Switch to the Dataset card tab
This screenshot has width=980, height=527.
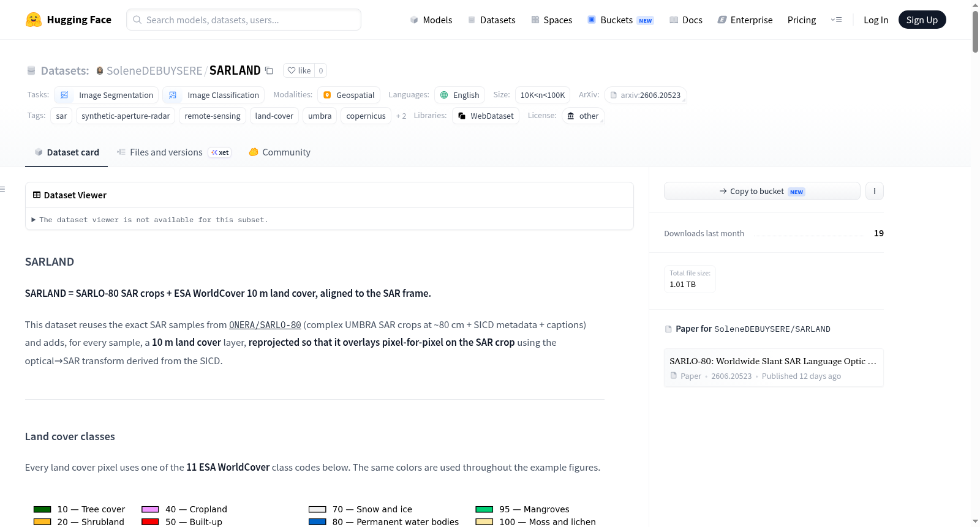tap(66, 152)
